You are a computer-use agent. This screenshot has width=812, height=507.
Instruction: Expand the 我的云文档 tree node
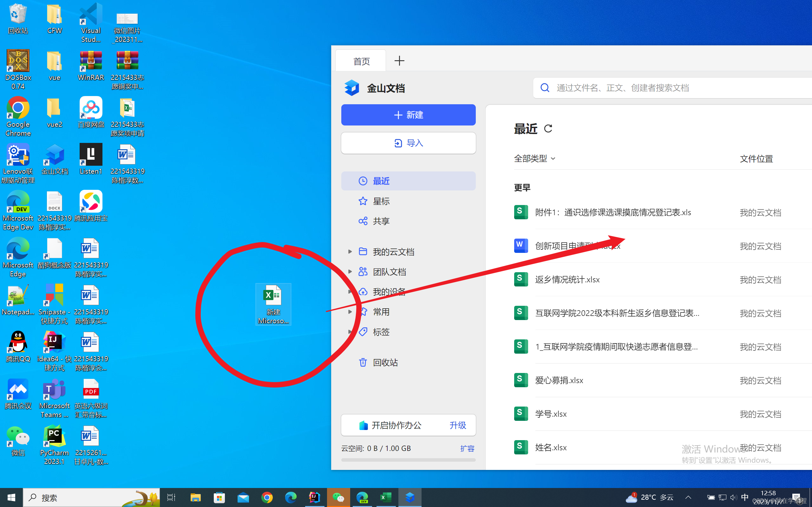(x=350, y=252)
